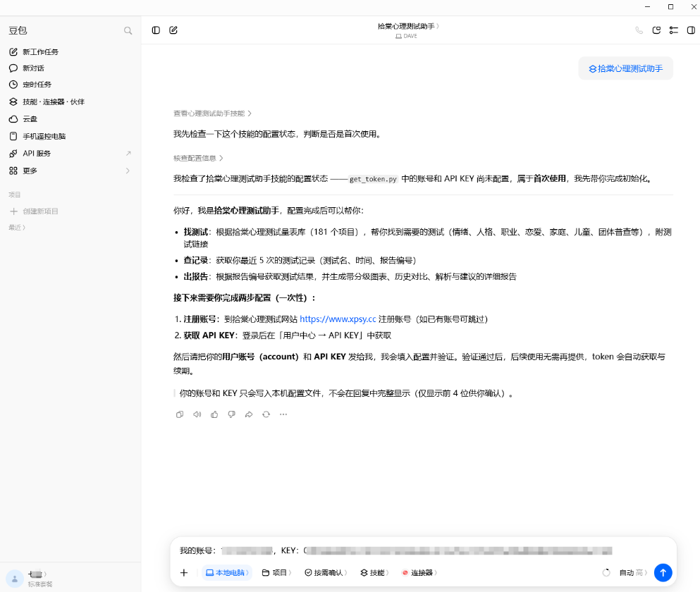
Task: Like the reply with thumbs up
Action: click(214, 414)
